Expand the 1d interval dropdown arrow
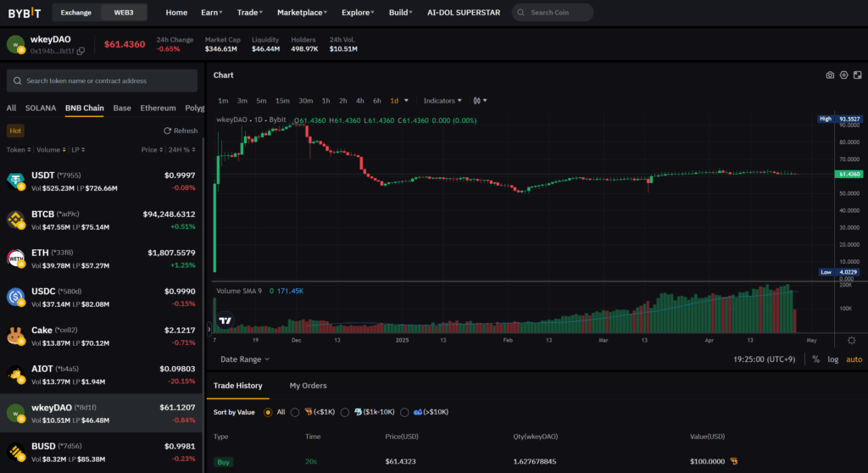The image size is (868, 473). (406, 101)
